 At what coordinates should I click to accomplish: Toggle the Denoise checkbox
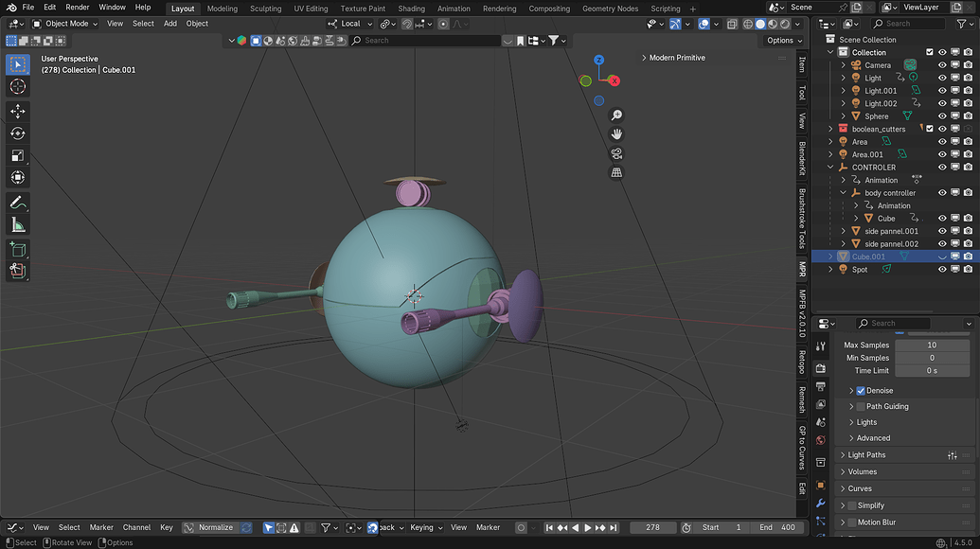tap(861, 391)
